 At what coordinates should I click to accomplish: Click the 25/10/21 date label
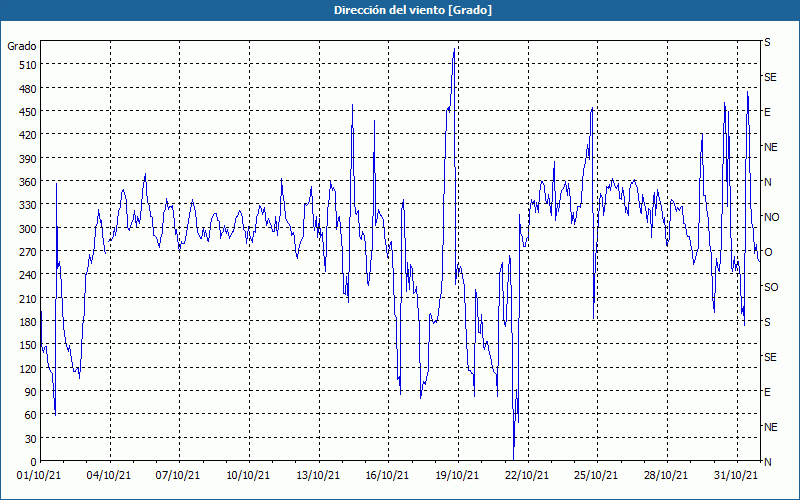coord(596,476)
